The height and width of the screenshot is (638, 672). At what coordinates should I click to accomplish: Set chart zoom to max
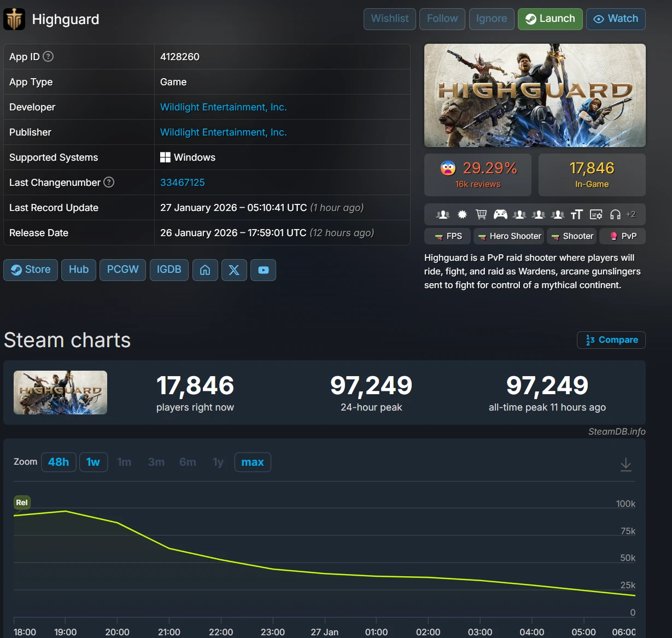tap(252, 462)
